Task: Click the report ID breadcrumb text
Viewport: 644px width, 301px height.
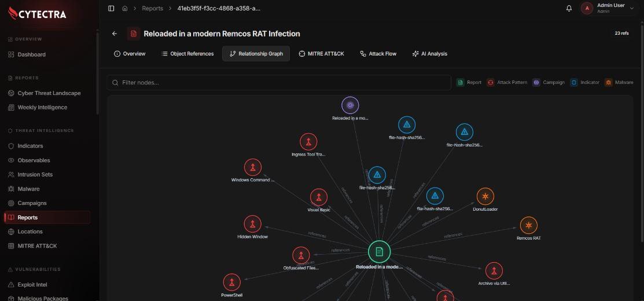Action: pos(219,8)
